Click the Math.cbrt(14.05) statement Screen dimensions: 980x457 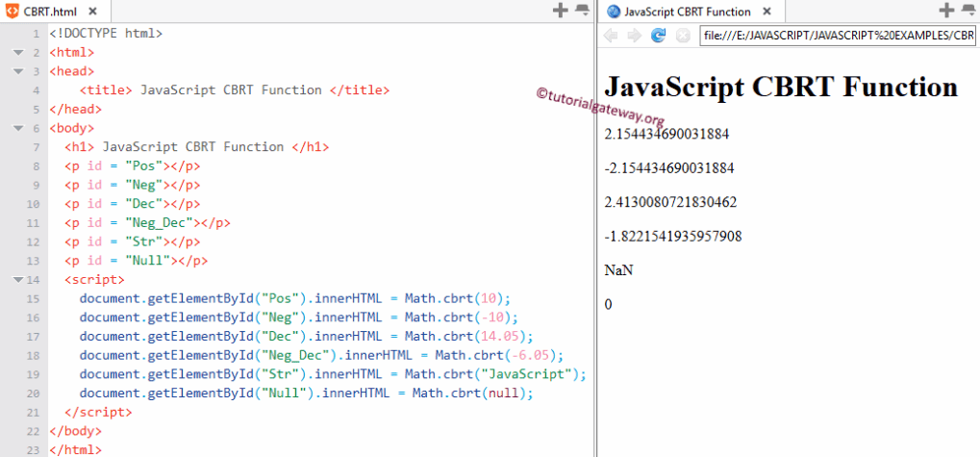pyautogui.click(x=306, y=337)
